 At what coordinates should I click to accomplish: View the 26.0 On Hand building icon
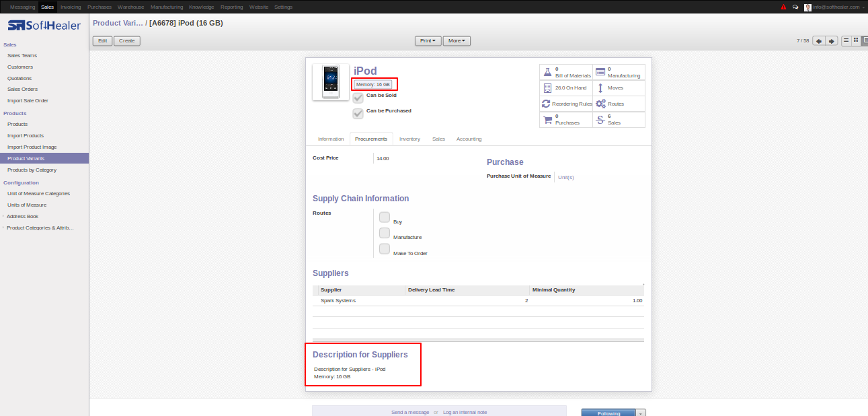point(547,88)
